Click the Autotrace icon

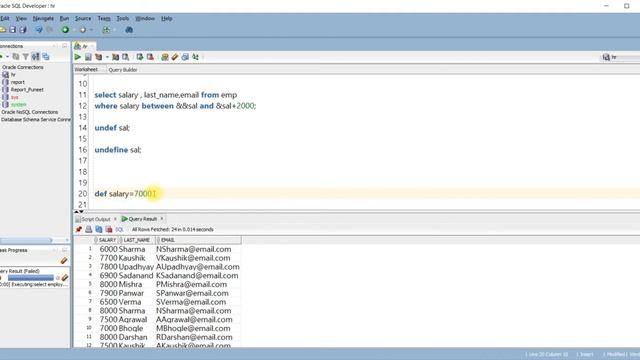116,57
